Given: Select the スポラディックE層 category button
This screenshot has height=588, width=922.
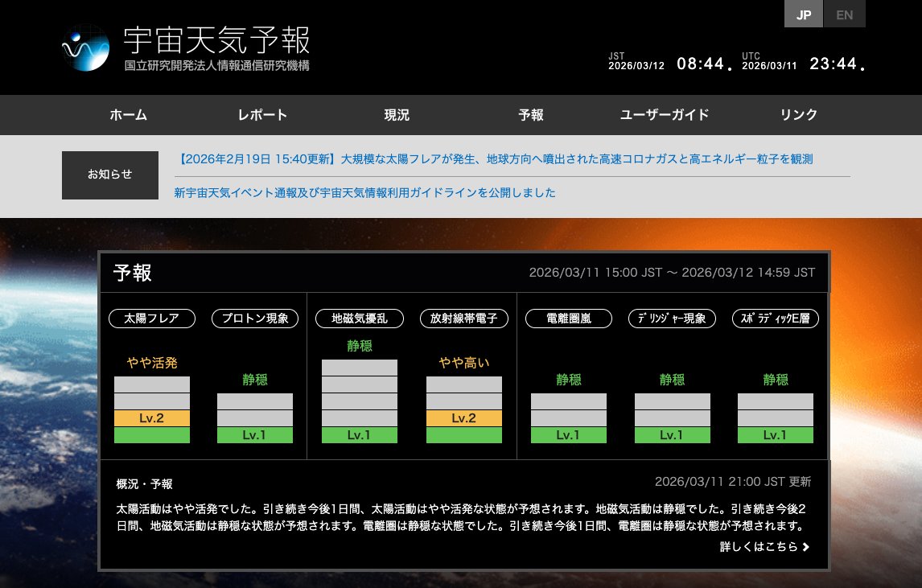Looking at the screenshot, I should tap(775, 319).
